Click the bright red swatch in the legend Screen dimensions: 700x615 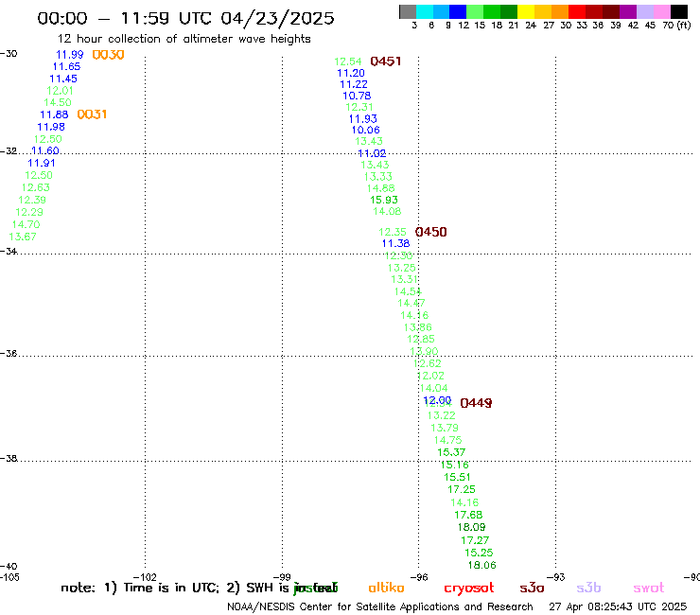click(577, 11)
